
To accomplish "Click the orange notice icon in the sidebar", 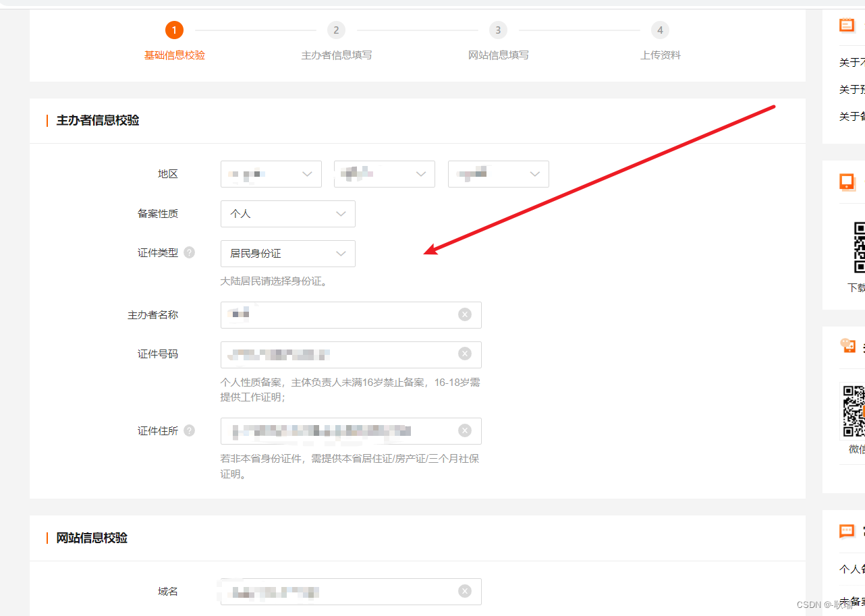I will click(x=847, y=24).
